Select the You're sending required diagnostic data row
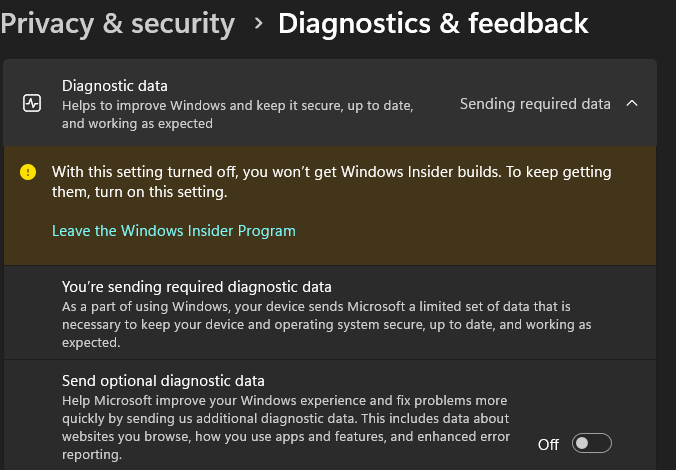 [x=197, y=287]
